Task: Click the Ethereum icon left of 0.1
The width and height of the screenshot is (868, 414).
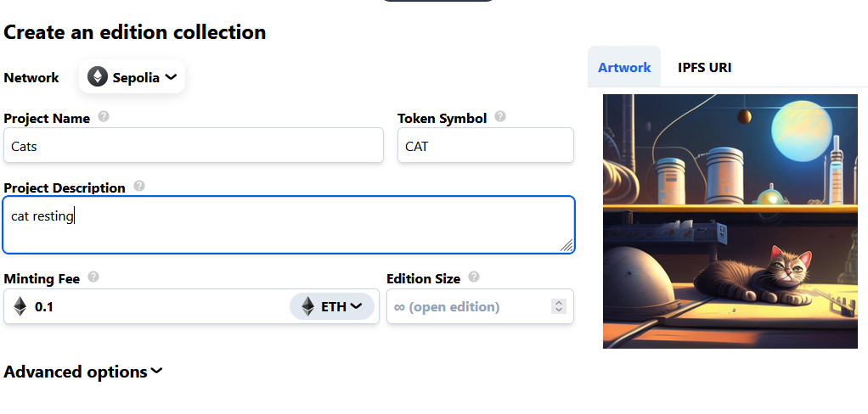Action: click(x=20, y=306)
